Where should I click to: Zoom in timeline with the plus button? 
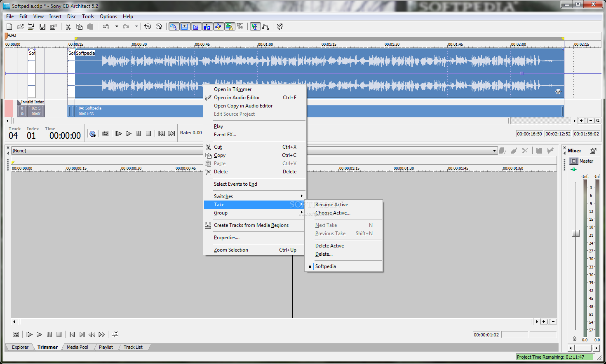click(x=581, y=121)
